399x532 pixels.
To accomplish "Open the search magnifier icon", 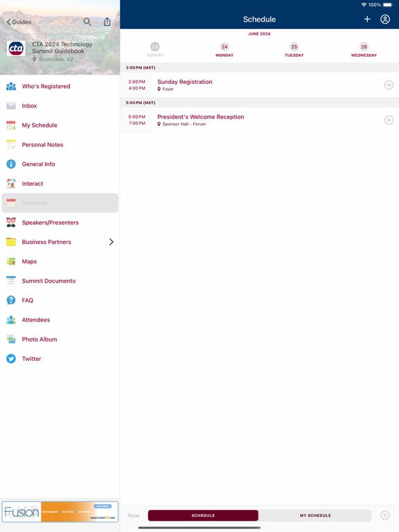I will tap(87, 21).
